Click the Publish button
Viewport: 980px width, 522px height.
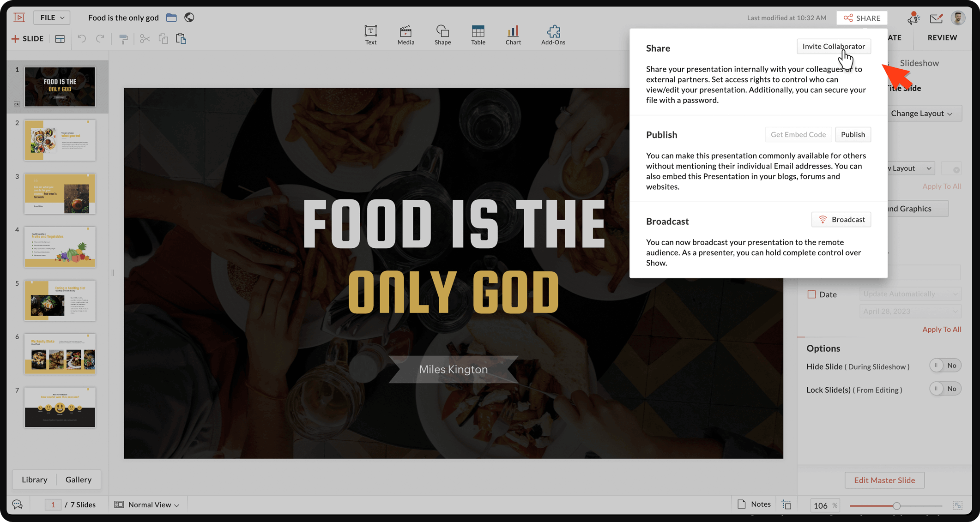(853, 134)
